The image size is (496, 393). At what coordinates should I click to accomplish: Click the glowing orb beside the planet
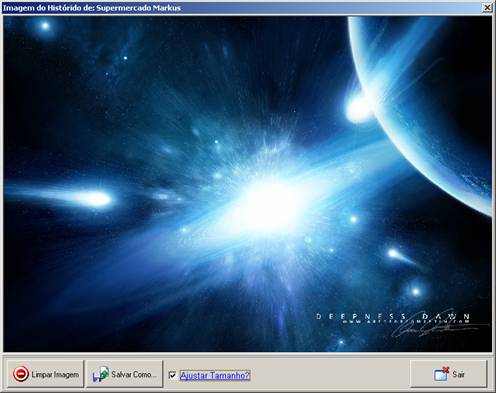[357, 109]
